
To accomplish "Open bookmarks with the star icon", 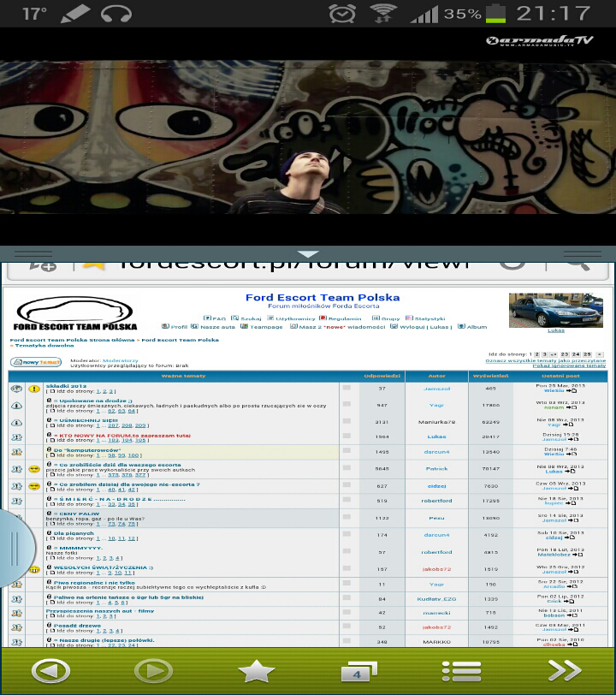I will coord(256,671).
